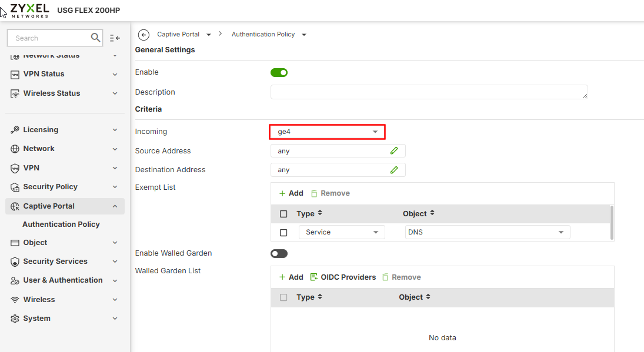The width and height of the screenshot is (644, 352).
Task: Collapse the Captive Portal chevron
Action: coord(115,206)
